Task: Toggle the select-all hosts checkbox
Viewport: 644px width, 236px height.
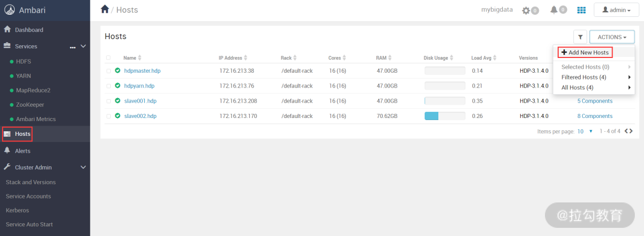Action: (x=108, y=58)
